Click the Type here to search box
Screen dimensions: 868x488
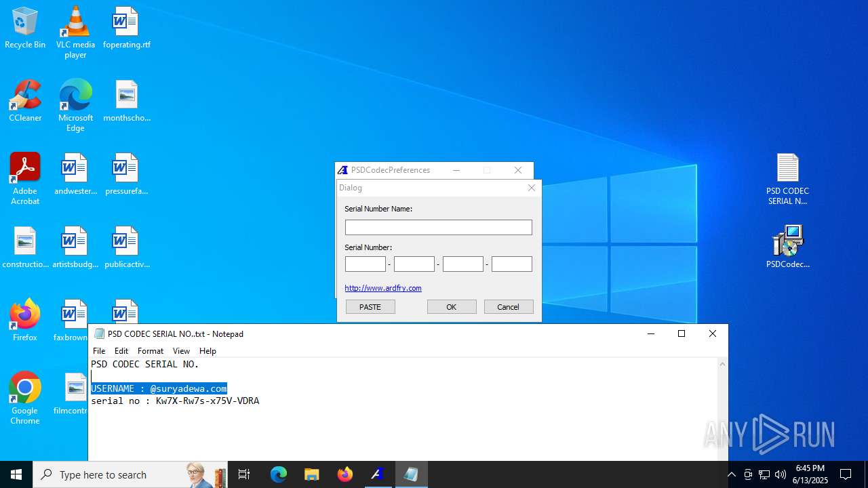[x=130, y=474]
